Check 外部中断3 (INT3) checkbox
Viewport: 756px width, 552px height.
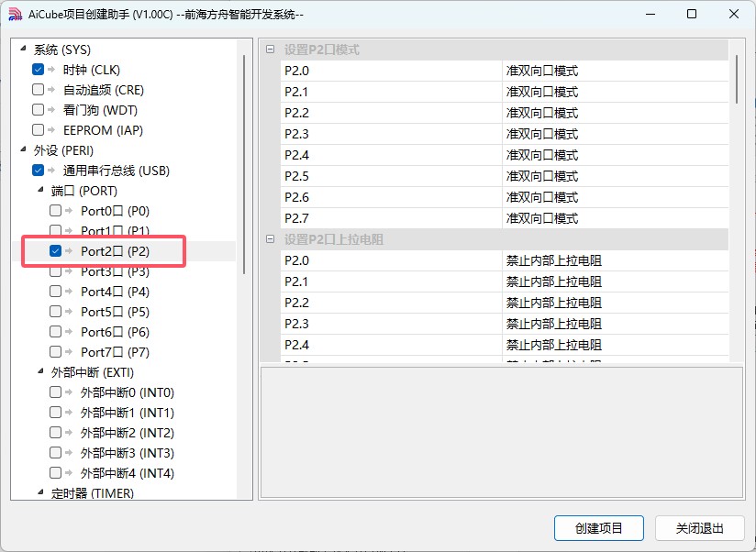pyautogui.click(x=55, y=453)
